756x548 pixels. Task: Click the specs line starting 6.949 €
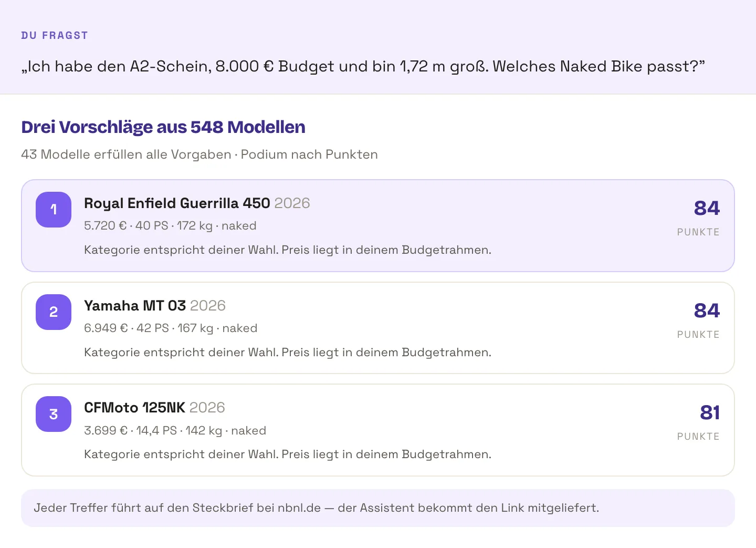click(x=171, y=328)
